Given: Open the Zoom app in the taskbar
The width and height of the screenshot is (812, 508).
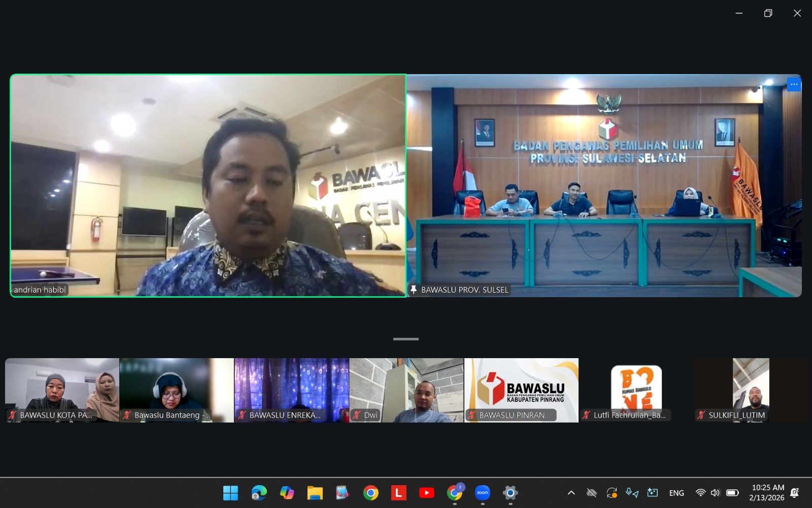Looking at the screenshot, I should click(482, 492).
